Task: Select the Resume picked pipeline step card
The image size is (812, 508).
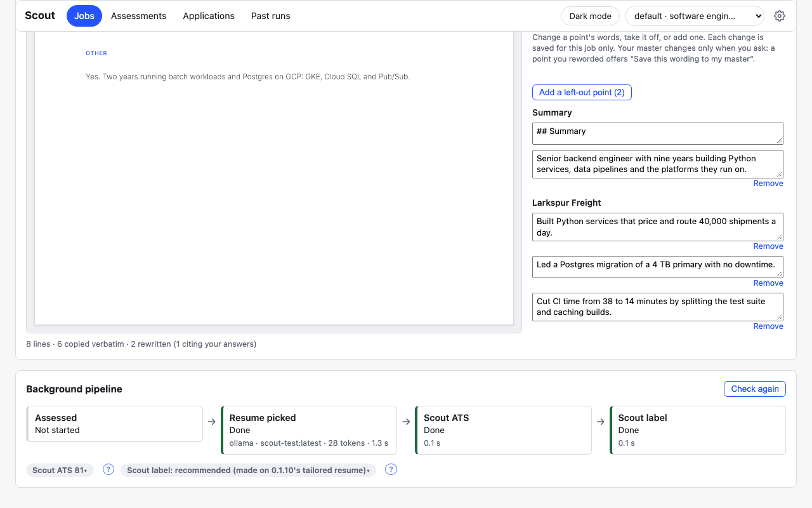Action: tap(309, 431)
